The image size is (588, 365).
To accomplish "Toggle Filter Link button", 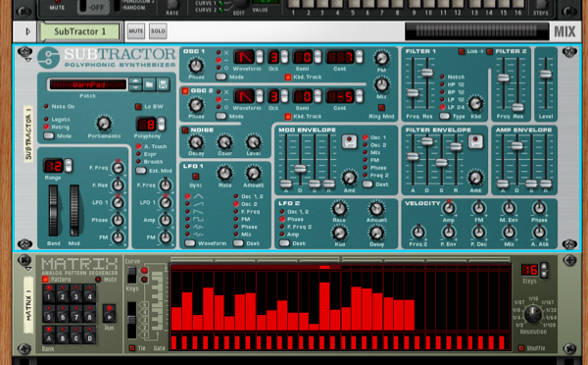I will click(x=462, y=51).
